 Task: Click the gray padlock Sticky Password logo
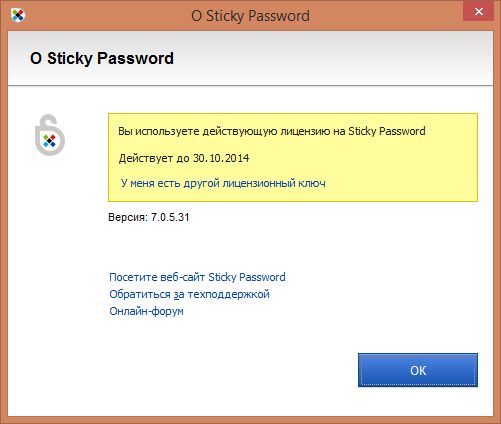click(50, 135)
